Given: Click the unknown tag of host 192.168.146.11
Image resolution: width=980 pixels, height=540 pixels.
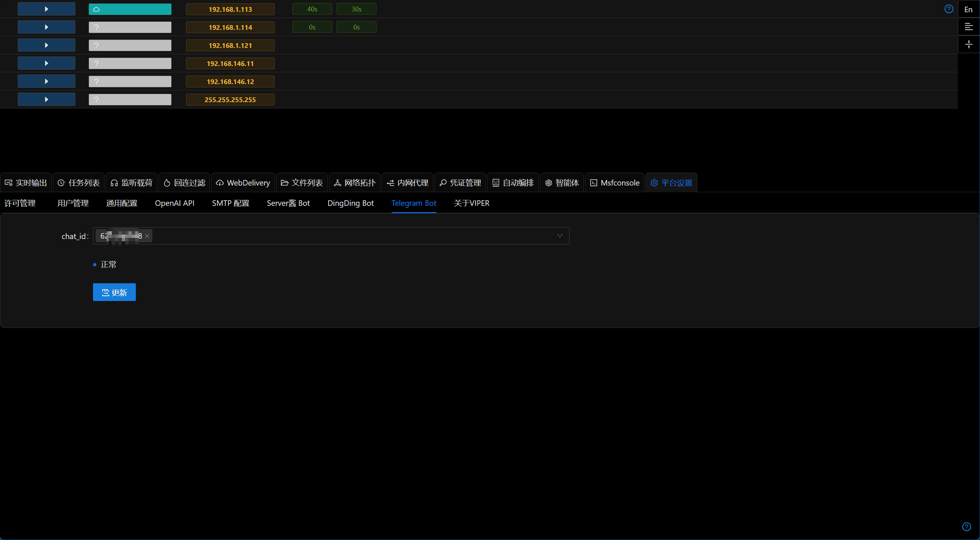Looking at the screenshot, I should tap(130, 63).
